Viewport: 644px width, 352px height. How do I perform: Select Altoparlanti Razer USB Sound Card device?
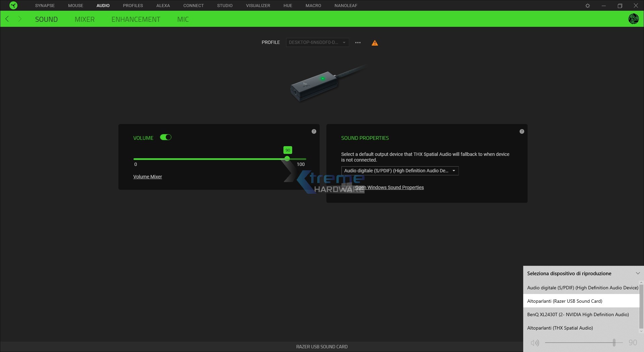click(565, 301)
